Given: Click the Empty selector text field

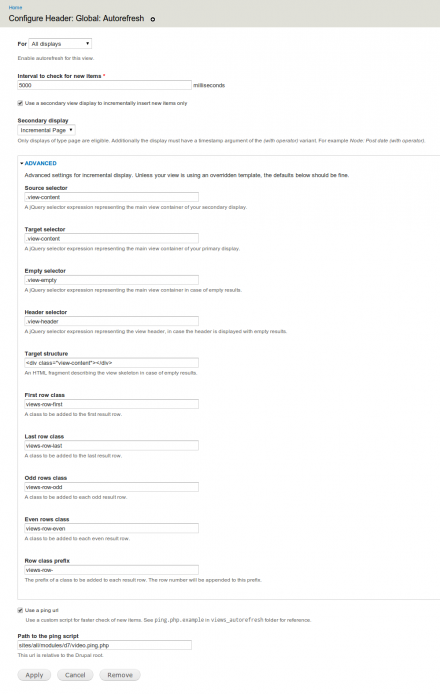Looking at the screenshot, I should [112, 280].
